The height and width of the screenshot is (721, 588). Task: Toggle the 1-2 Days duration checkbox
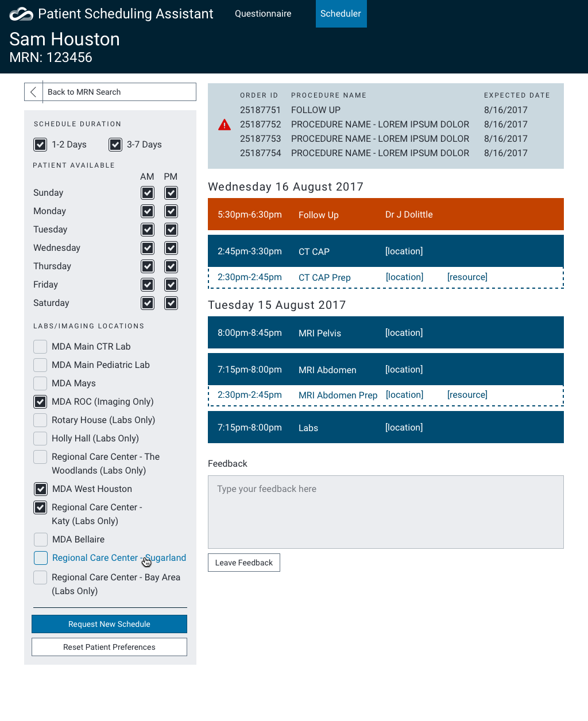40,145
